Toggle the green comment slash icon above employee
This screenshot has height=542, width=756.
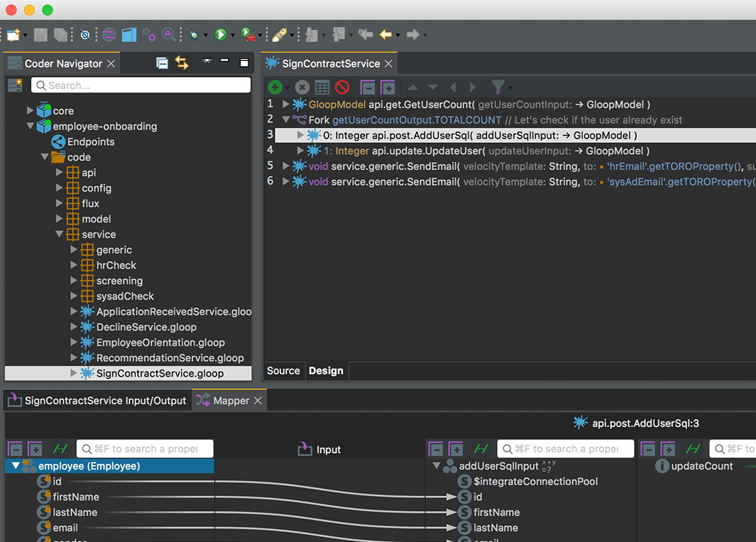tap(60, 449)
